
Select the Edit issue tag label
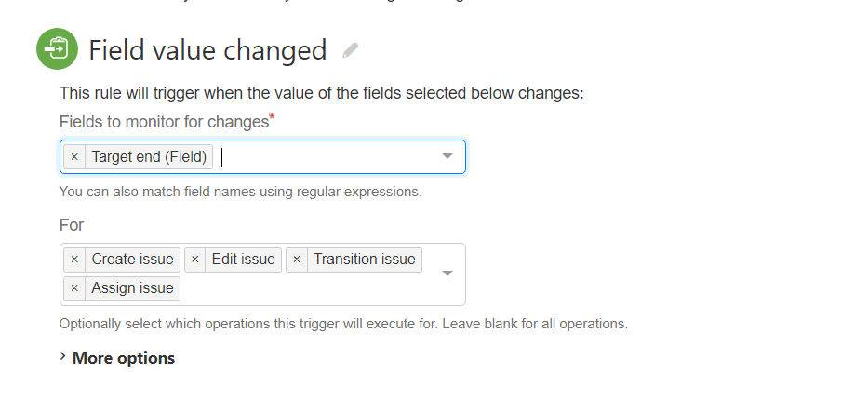[244, 260]
